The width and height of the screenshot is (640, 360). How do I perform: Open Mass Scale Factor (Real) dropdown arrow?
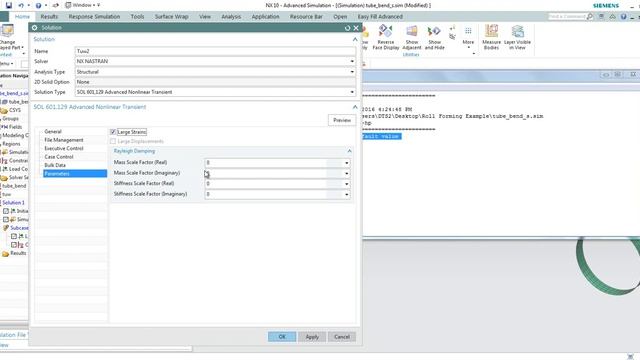pos(347,163)
